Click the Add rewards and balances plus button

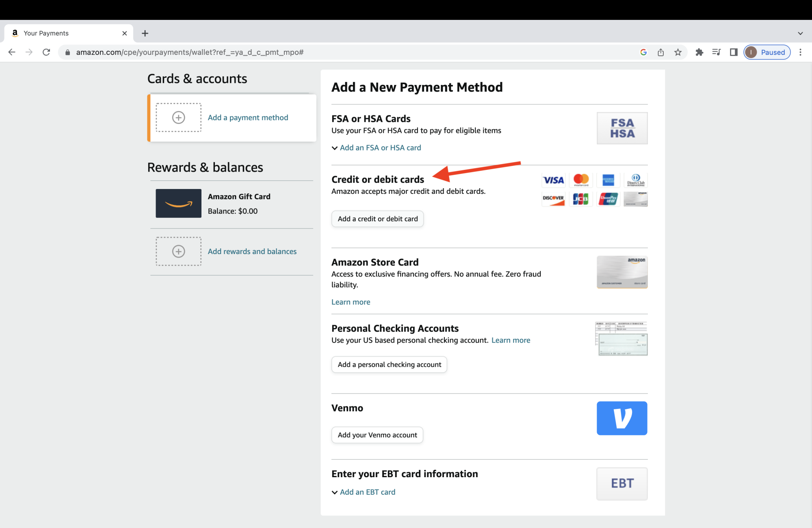[178, 251]
